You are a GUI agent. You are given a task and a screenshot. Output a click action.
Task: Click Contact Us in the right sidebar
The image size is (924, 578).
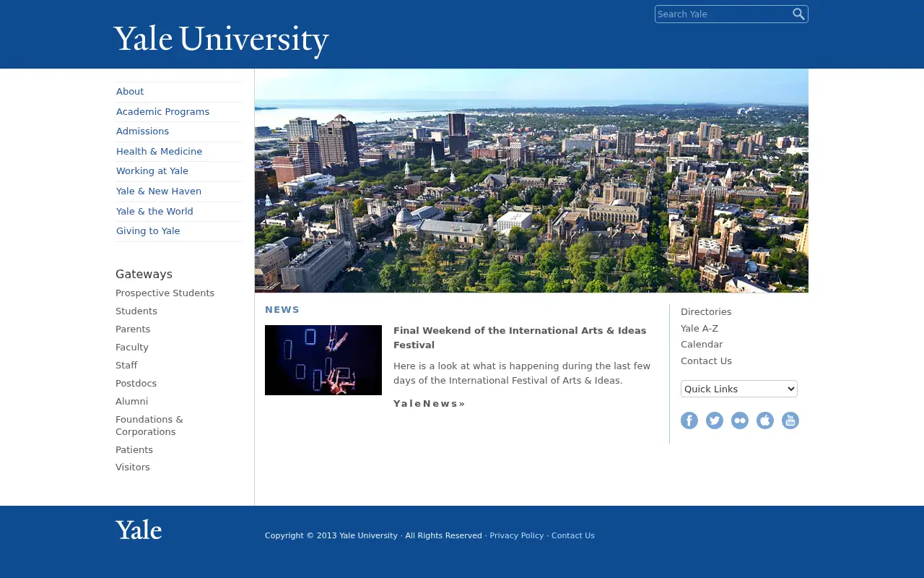[x=706, y=361]
